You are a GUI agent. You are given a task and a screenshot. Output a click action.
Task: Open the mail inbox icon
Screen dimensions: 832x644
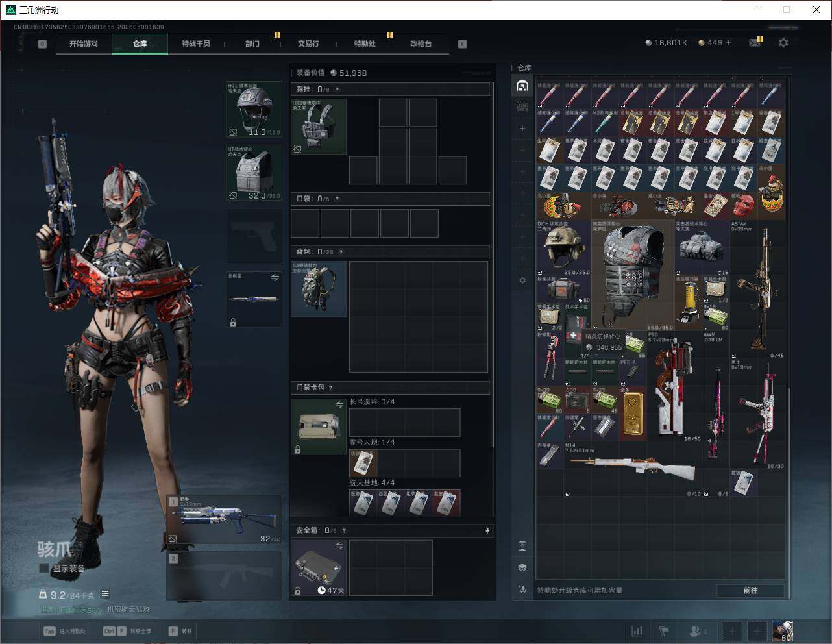tap(754, 43)
